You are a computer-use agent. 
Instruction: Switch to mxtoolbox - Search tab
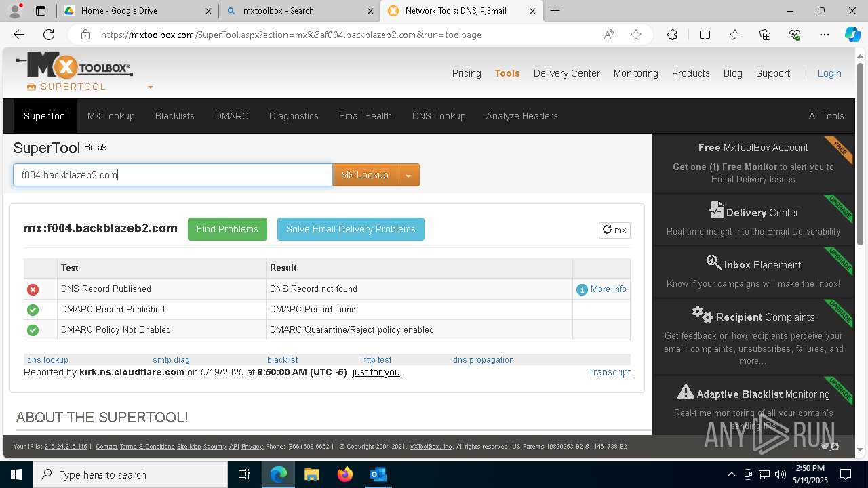coord(298,11)
